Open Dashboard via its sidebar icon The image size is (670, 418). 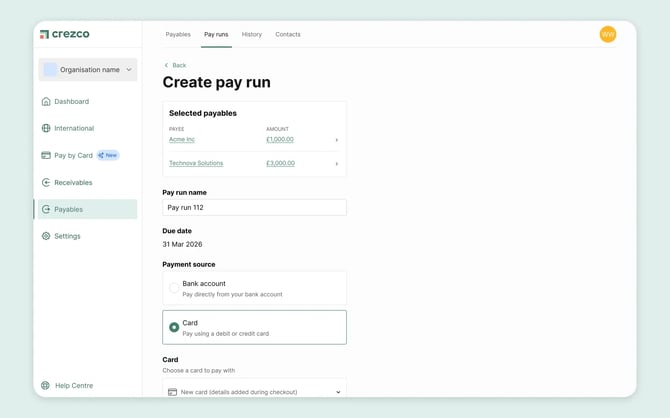[x=46, y=101]
